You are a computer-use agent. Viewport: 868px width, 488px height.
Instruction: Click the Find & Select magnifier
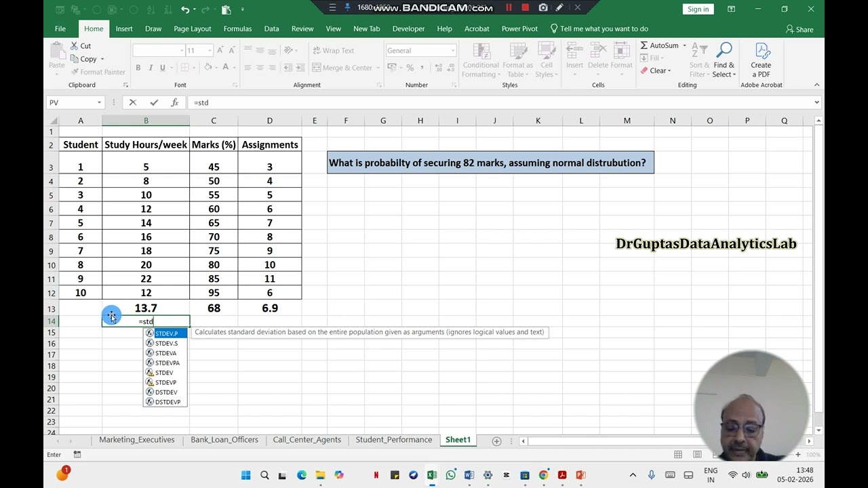pyautogui.click(x=724, y=51)
